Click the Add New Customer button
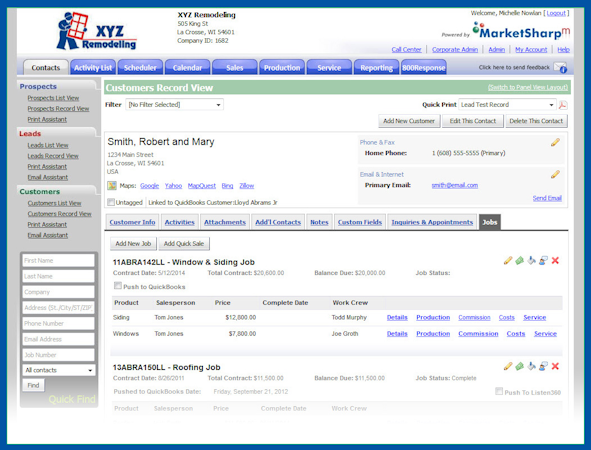This screenshot has width=591, height=450. [x=409, y=121]
